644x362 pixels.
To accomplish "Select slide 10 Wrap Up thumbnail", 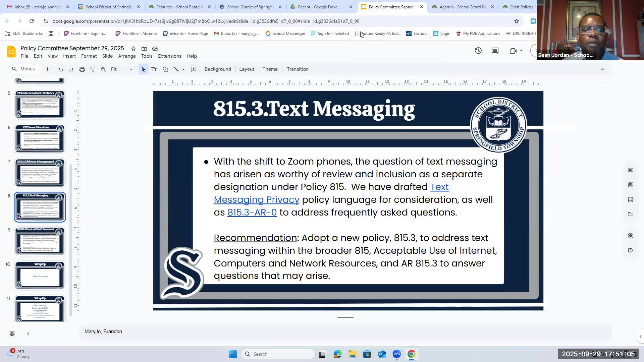I will point(40,276).
